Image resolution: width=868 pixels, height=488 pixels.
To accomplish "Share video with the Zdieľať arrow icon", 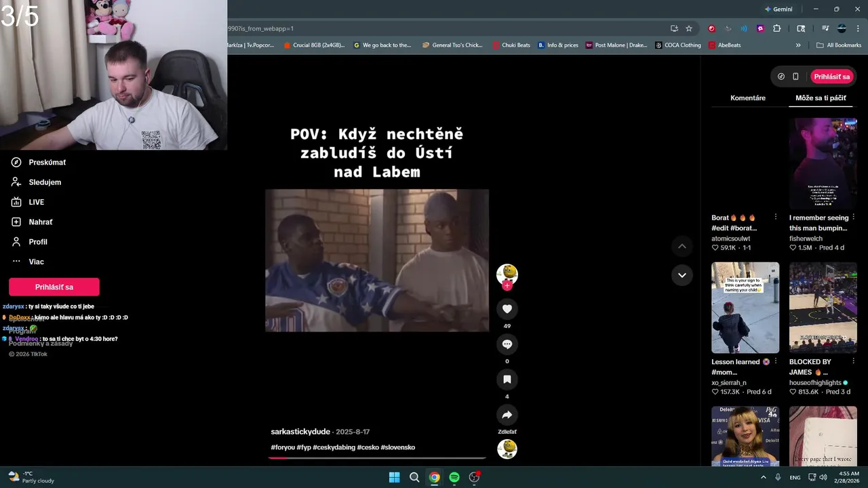I will point(507,415).
